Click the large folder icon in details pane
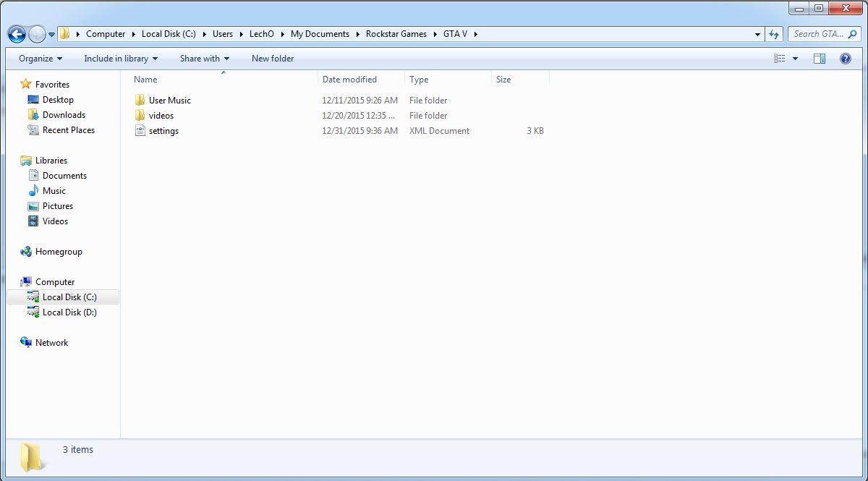Screen dimensions: 868x481 (x=32, y=456)
